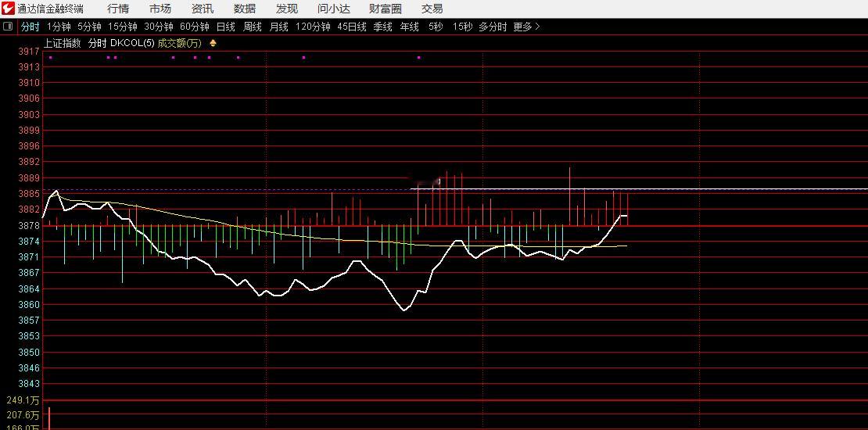Click the DKCOL(5) indicator label
This screenshot has height=430, width=868.
pos(132,43)
